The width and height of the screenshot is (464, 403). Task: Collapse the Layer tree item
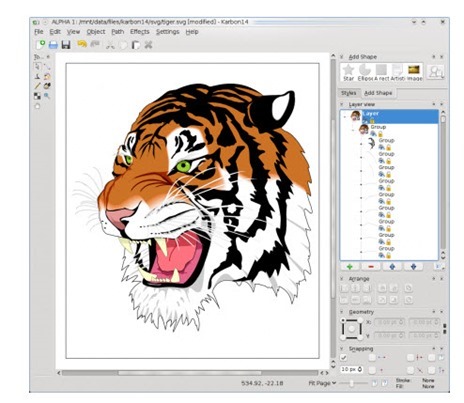point(345,117)
